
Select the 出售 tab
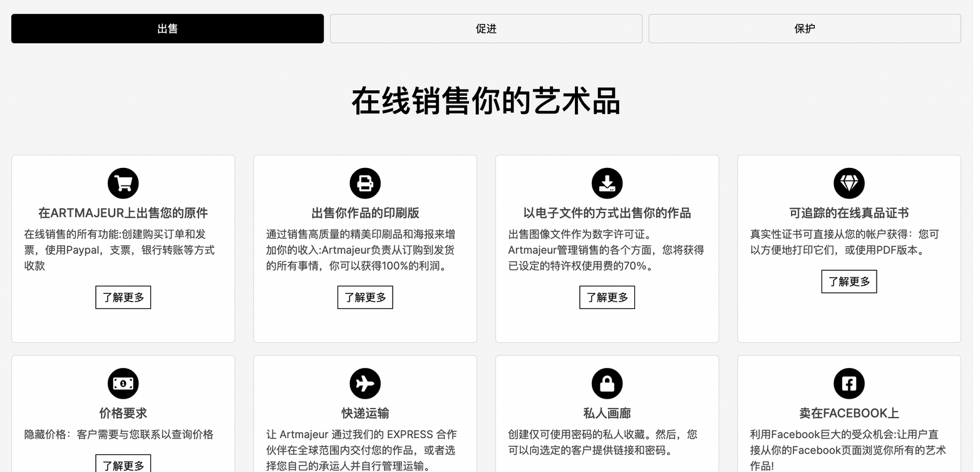[x=167, y=29]
